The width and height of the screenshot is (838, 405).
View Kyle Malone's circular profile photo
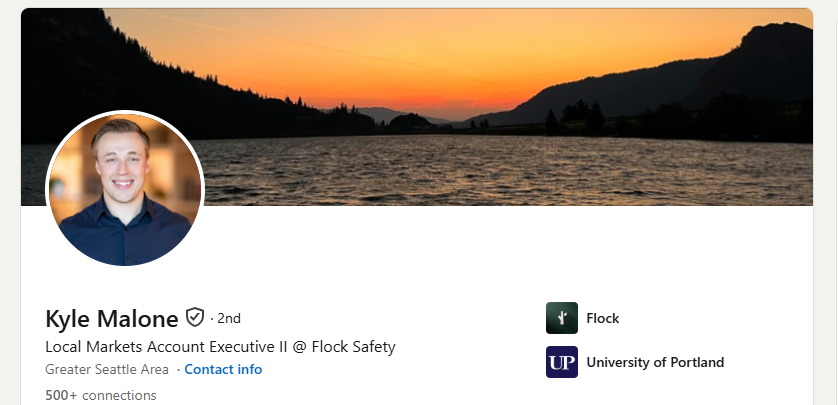(x=125, y=190)
